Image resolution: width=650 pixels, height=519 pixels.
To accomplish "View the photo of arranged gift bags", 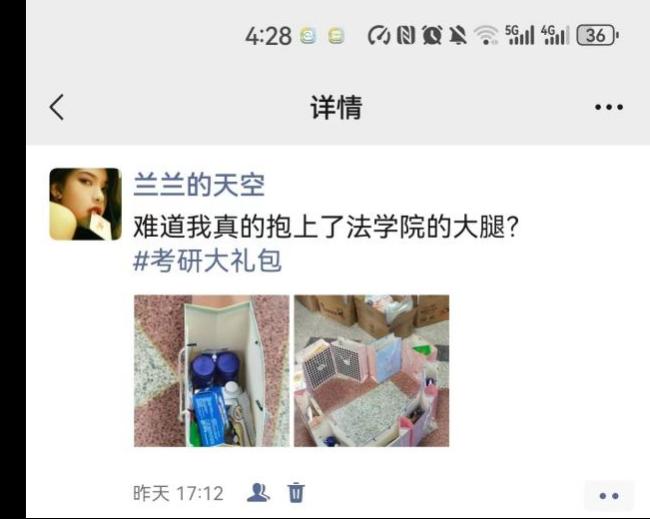I will [x=371, y=371].
